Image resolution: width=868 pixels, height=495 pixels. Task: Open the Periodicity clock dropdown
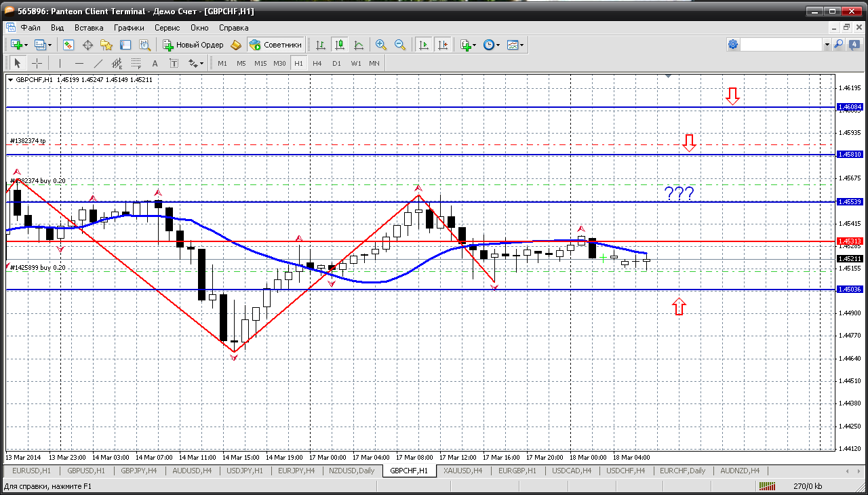(x=492, y=45)
